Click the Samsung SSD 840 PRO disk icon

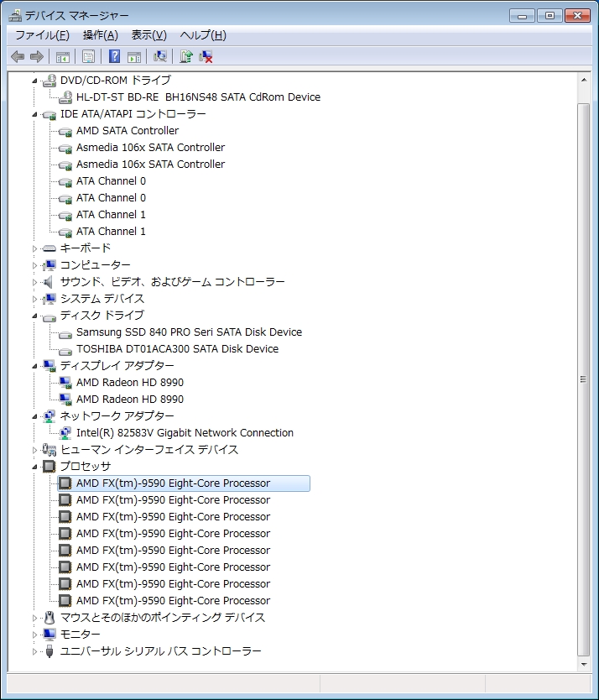[65, 333]
